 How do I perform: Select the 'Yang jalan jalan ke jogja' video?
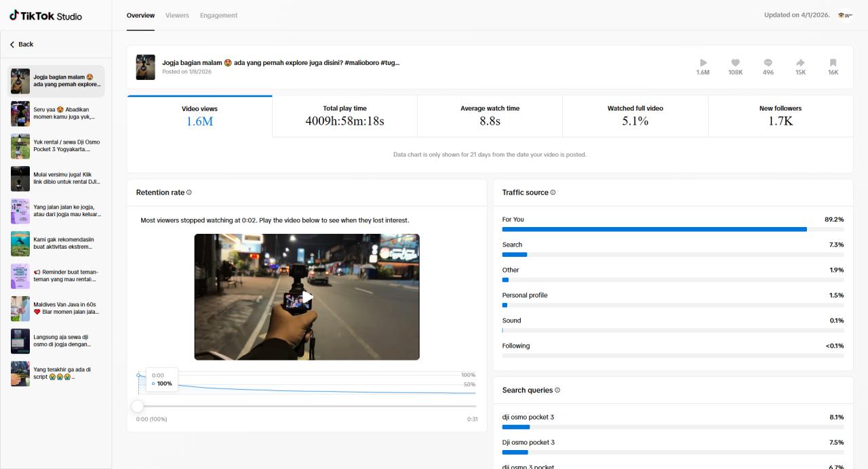[x=56, y=211]
